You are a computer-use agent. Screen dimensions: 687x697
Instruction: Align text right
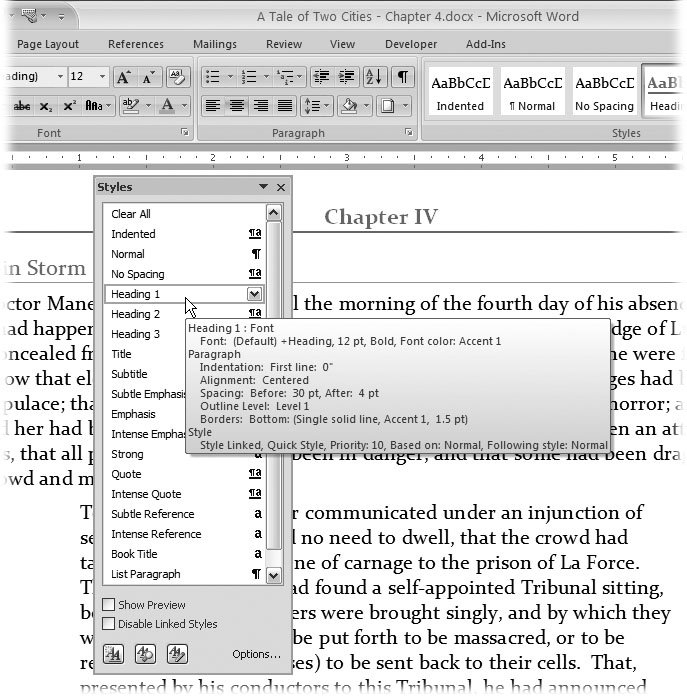tap(260, 106)
